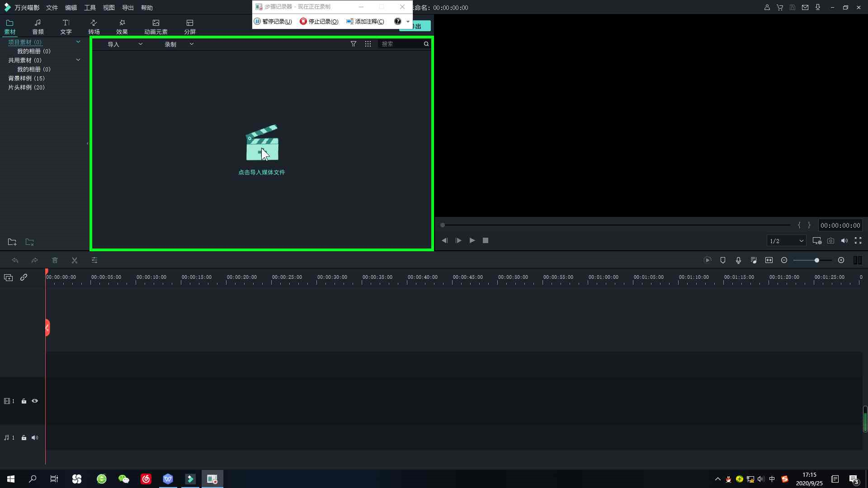This screenshot has width=868, height=488.
Task: Open the 视图 menu
Action: click(x=108, y=8)
